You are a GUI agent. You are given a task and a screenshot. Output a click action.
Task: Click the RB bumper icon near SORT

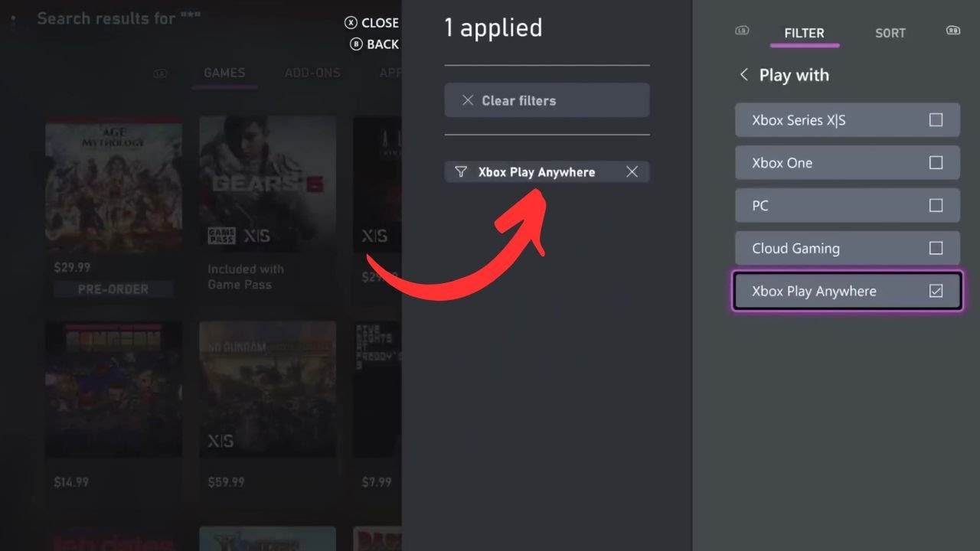pyautogui.click(x=953, y=31)
